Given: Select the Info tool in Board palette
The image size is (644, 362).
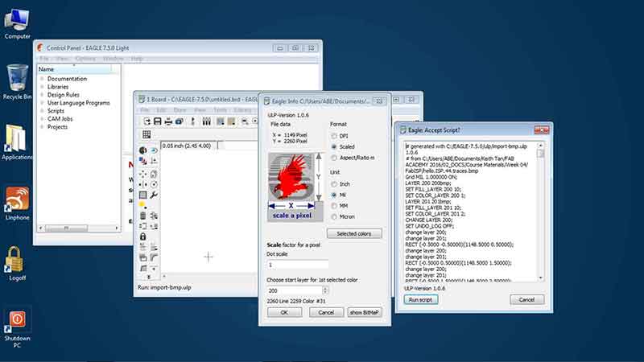Looking at the screenshot, I should pyautogui.click(x=142, y=150).
